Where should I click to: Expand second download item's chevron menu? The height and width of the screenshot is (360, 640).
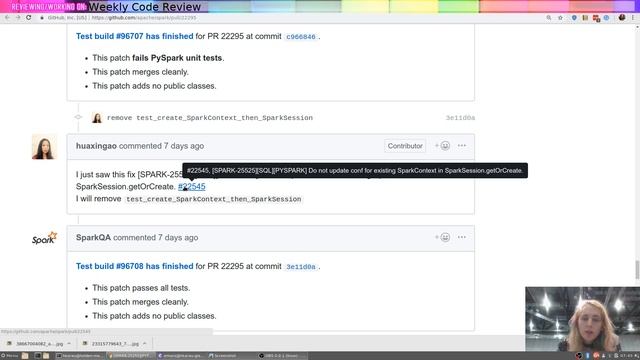pyautogui.click(x=144, y=344)
